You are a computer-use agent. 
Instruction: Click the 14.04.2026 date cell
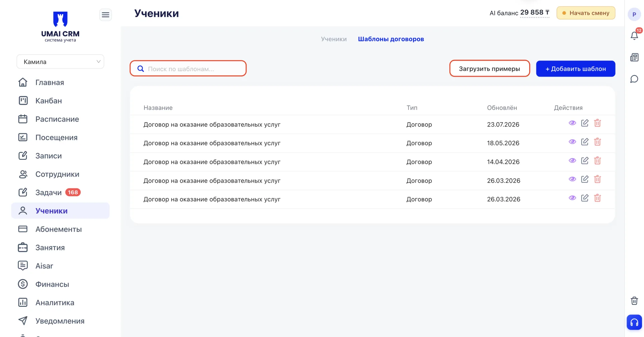click(x=503, y=162)
